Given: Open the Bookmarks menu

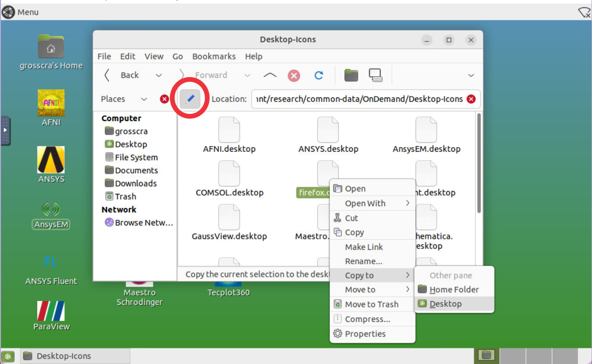Looking at the screenshot, I should point(214,56).
